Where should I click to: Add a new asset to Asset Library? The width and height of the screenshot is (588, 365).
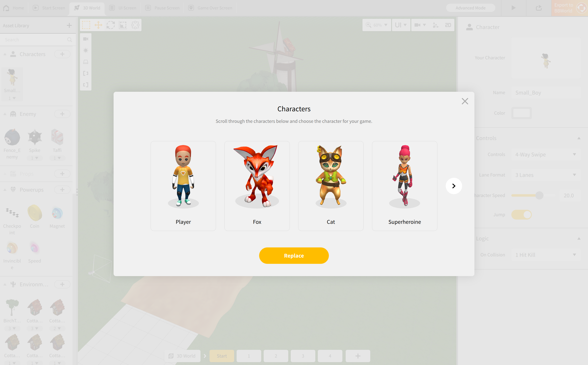(x=69, y=25)
